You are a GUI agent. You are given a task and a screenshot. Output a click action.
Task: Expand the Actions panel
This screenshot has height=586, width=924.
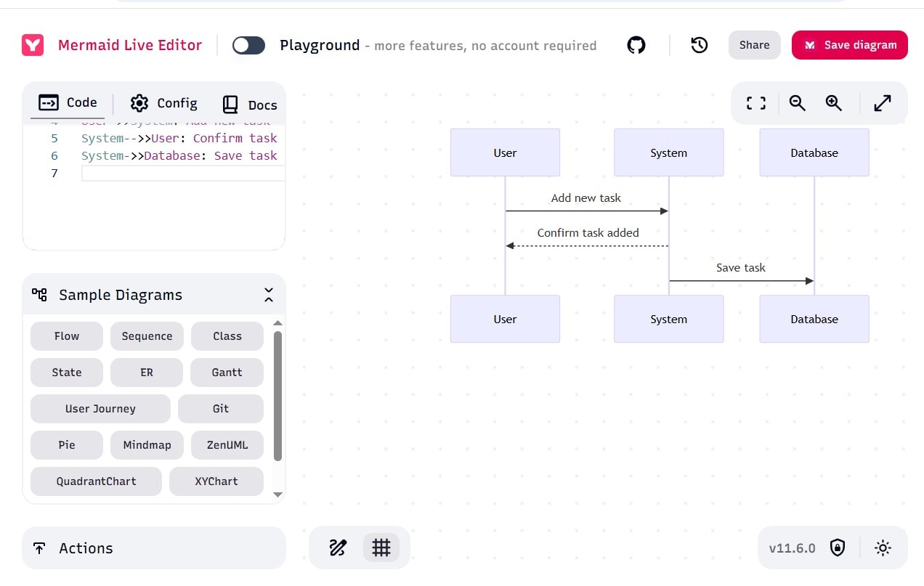coord(154,548)
